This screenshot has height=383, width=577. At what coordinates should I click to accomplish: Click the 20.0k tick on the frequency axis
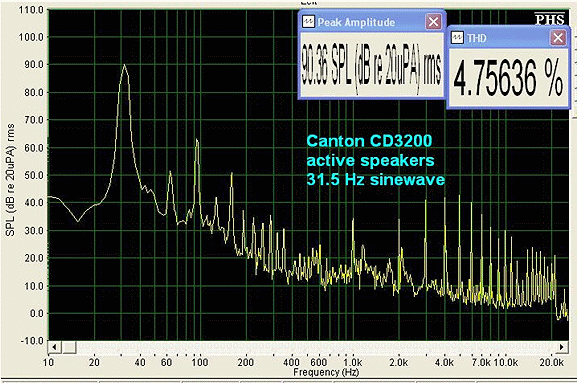(x=551, y=363)
